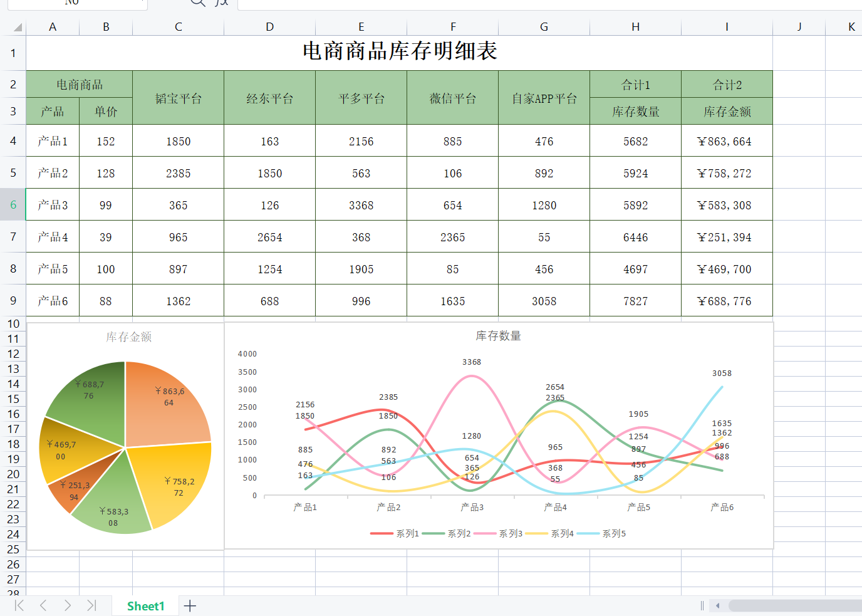Image resolution: width=862 pixels, height=616 pixels.
Task: Click the magnifier search icon near formula bar
Action: pyautogui.click(x=197, y=3)
